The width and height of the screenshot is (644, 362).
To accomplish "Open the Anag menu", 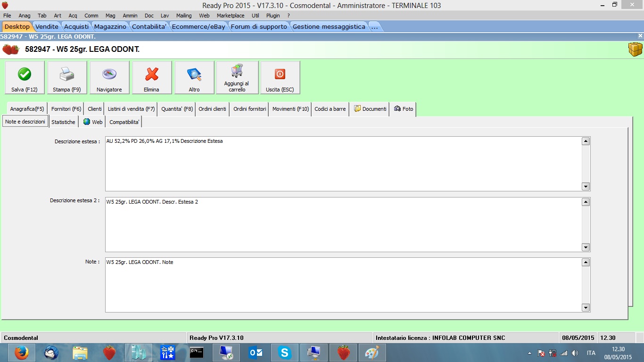I will coord(25,16).
